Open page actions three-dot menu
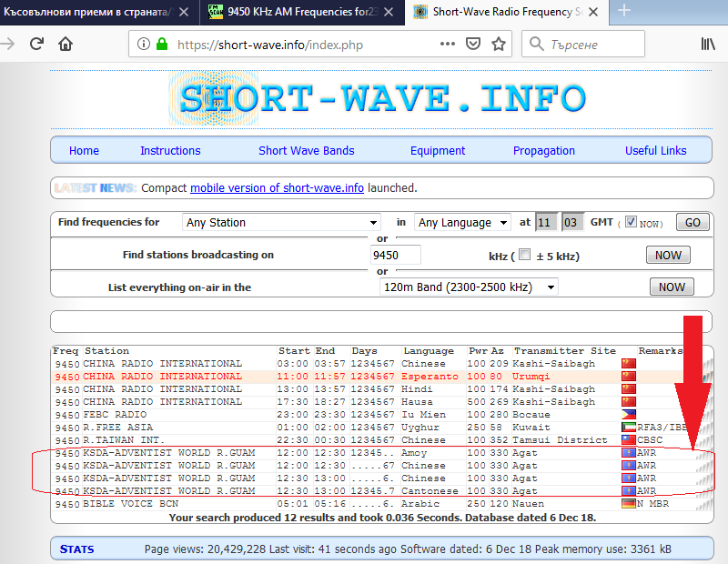The width and height of the screenshot is (728, 564). point(447,44)
